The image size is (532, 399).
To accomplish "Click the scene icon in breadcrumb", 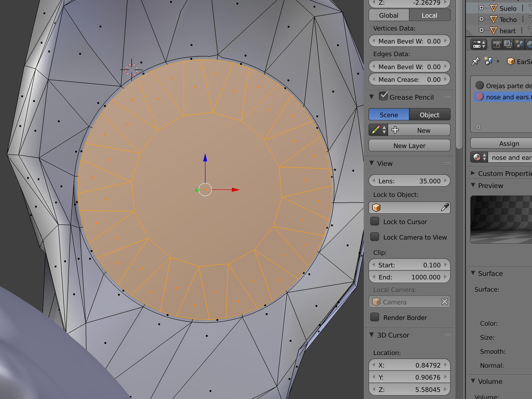I will [x=488, y=61].
